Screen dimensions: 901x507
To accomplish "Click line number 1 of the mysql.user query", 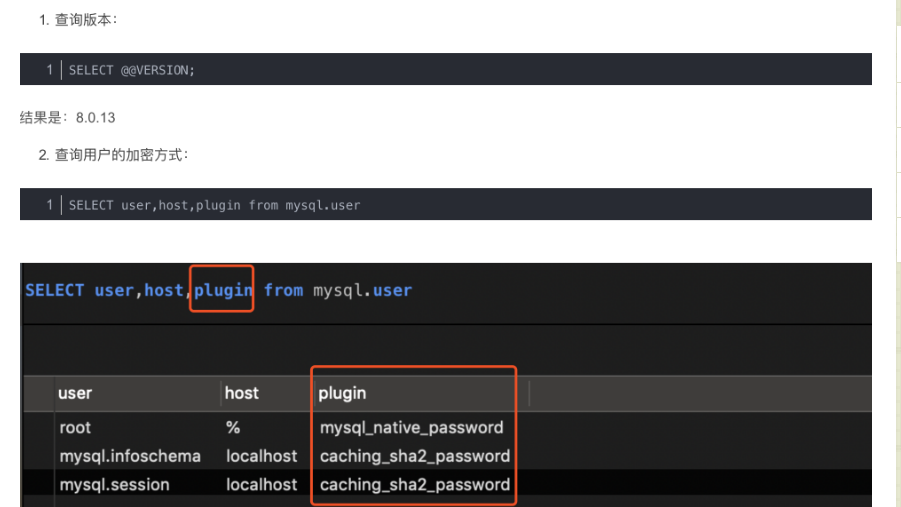I will point(48,205).
